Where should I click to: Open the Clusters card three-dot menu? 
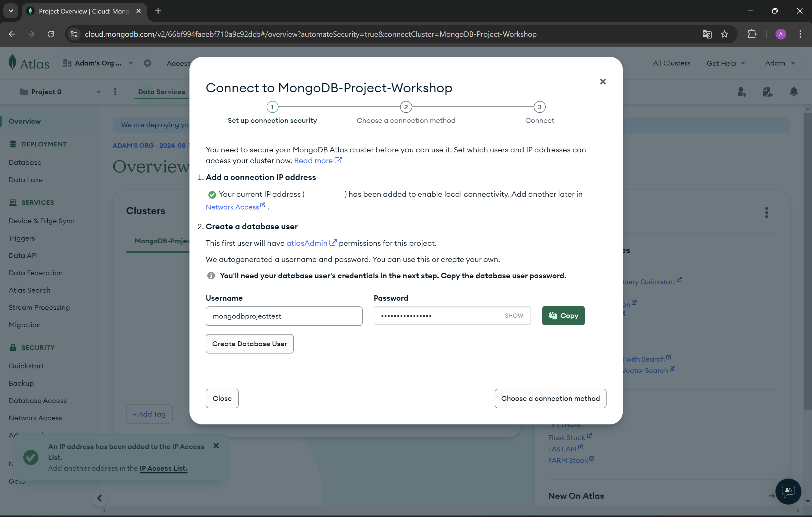coord(766,212)
